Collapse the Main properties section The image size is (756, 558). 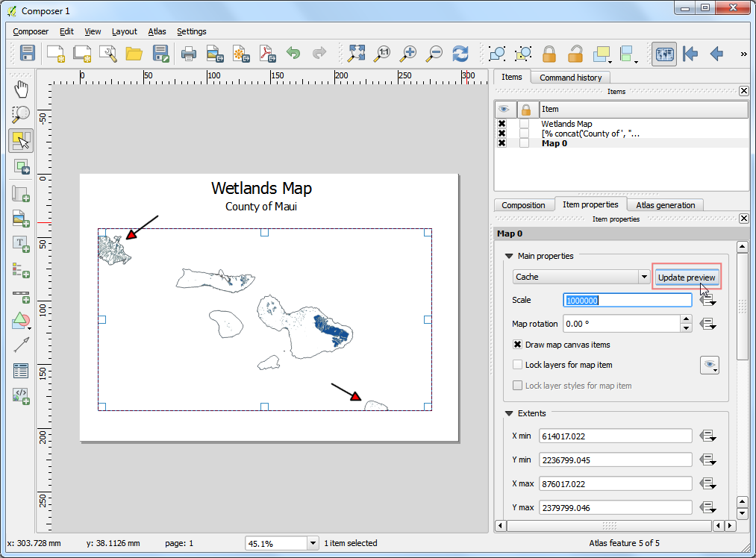(509, 256)
